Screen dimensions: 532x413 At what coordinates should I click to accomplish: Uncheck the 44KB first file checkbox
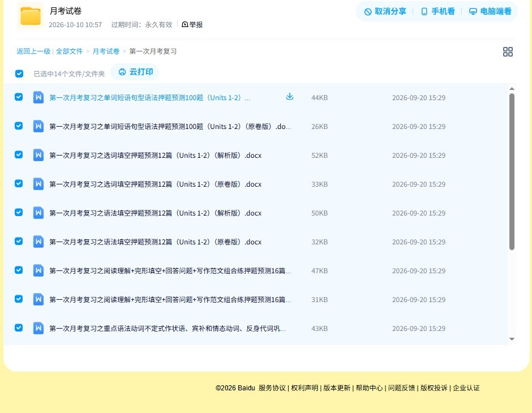click(19, 97)
